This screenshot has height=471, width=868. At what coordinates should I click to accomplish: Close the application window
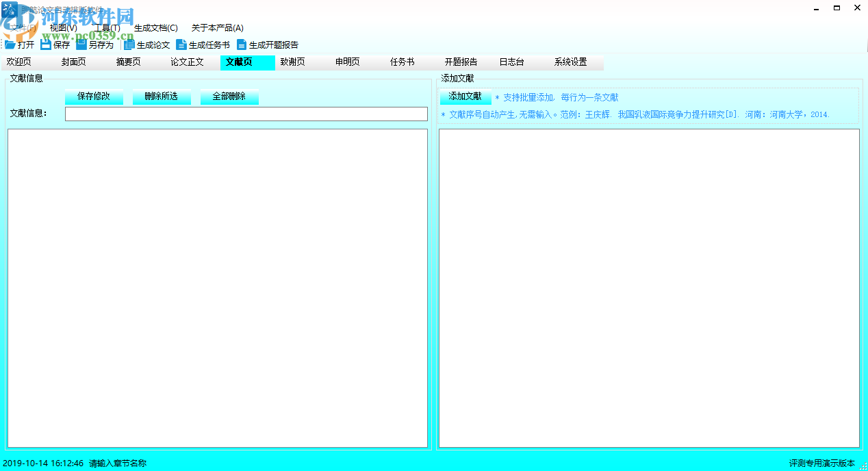857,8
